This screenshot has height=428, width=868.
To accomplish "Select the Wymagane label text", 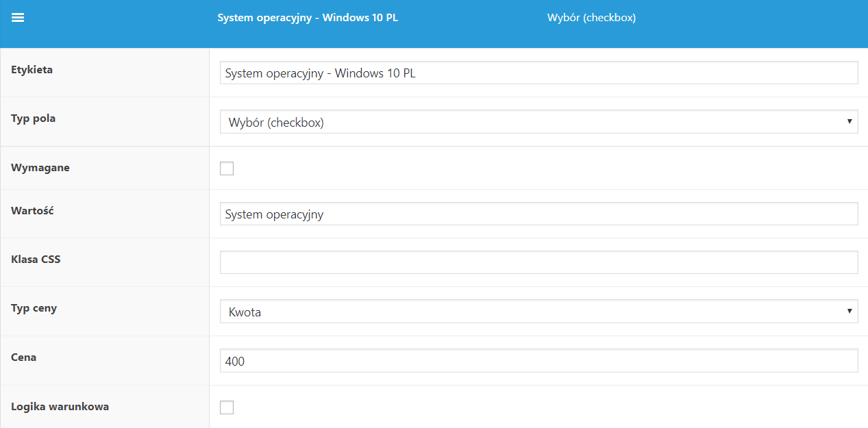I will click(x=40, y=167).
